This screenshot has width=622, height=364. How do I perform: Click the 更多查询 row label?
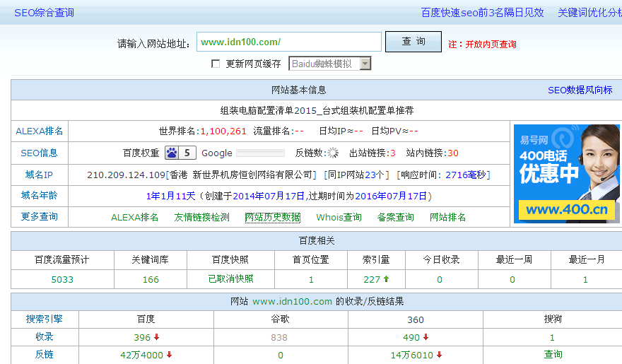(40, 216)
